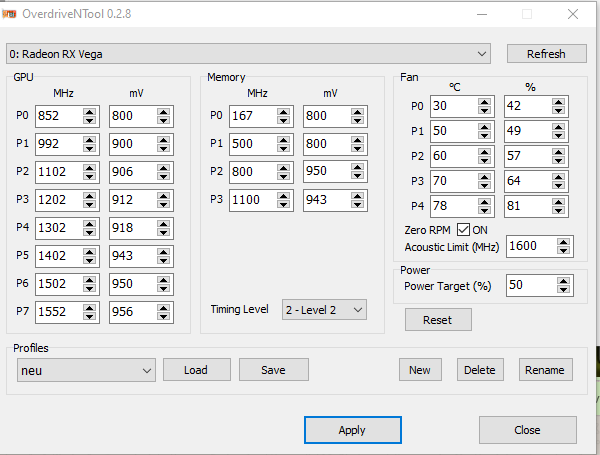Increase GPU P0 MHz with up arrow
Viewport: 600px width, 455px height.
point(90,112)
